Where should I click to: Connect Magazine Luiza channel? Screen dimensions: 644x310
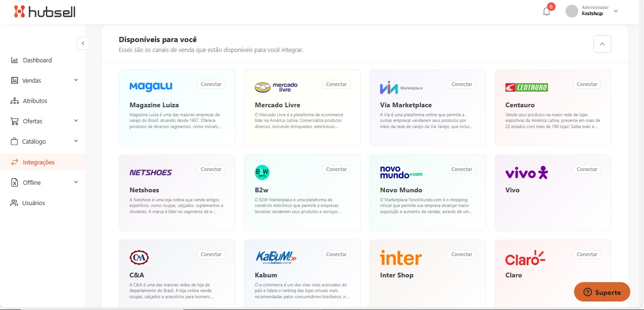(211, 84)
